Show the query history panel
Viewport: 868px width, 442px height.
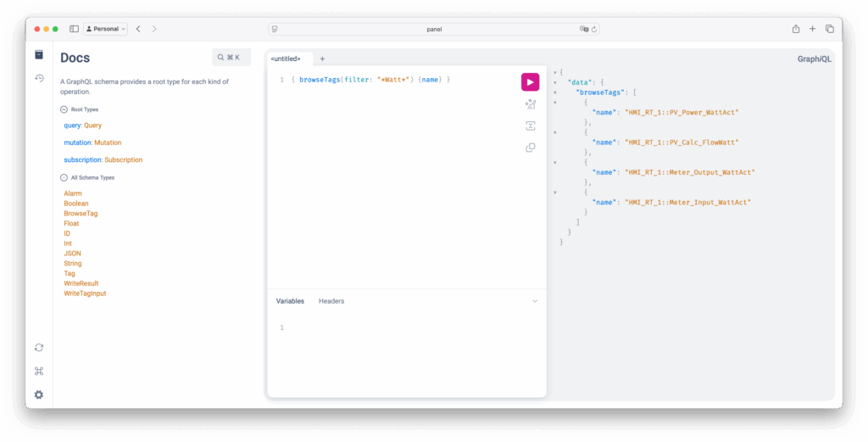39,78
